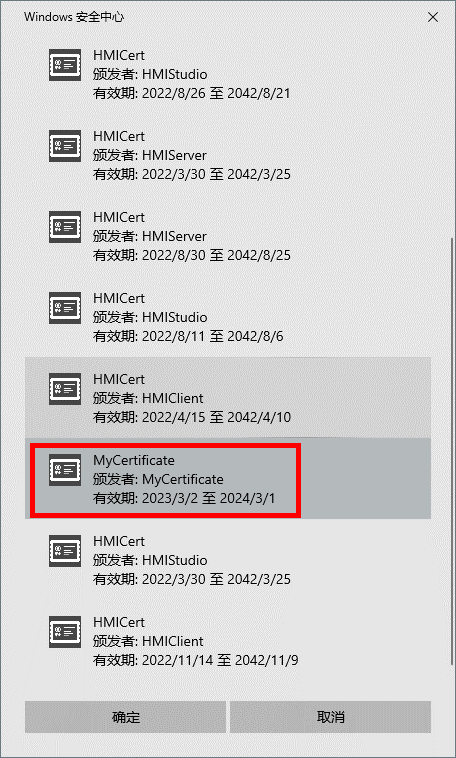Choose MyCertificate validity 2023/3/2 to 2024/3/1
This screenshot has height=758, width=456.
[x=184, y=498]
